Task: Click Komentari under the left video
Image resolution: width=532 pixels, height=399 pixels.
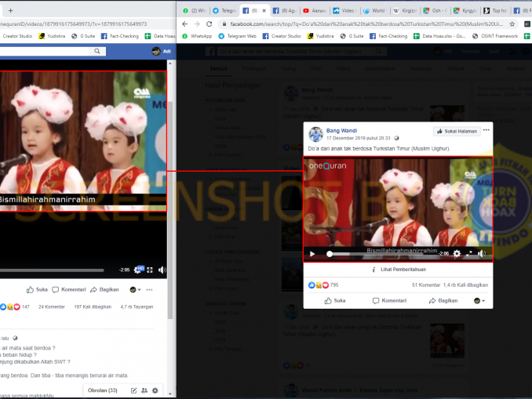Action: pyautogui.click(x=69, y=289)
